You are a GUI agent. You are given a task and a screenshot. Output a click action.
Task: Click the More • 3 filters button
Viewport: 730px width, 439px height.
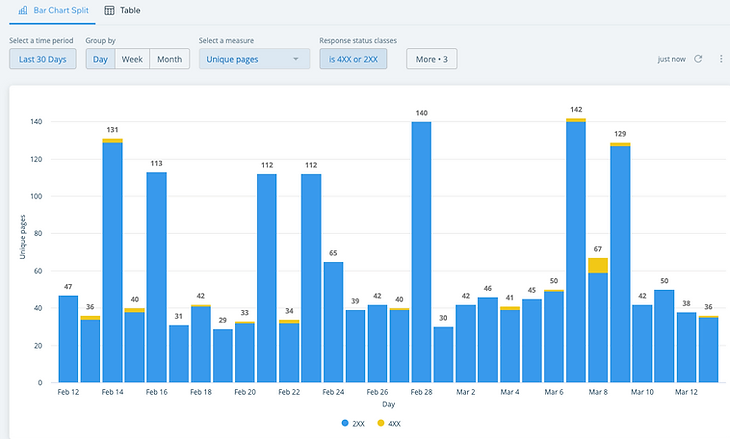click(x=432, y=59)
